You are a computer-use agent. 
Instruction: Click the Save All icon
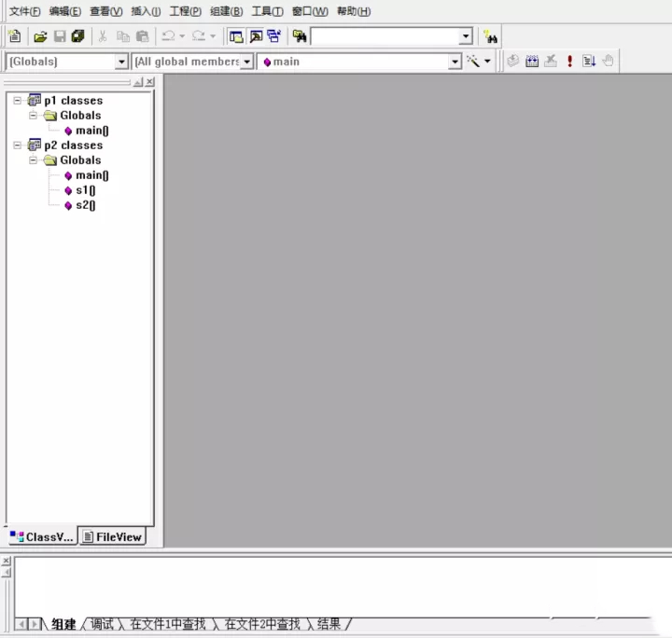point(78,36)
